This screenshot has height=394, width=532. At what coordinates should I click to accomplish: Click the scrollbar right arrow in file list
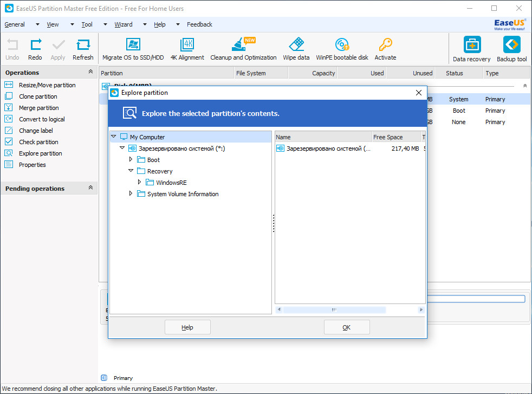pyautogui.click(x=421, y=309)
